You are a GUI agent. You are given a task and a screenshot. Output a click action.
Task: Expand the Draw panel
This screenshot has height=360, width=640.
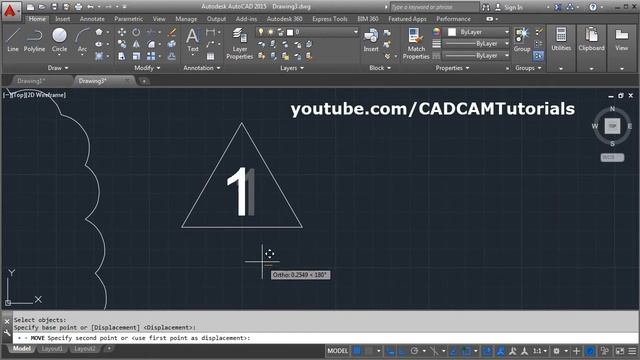point(58,68)
